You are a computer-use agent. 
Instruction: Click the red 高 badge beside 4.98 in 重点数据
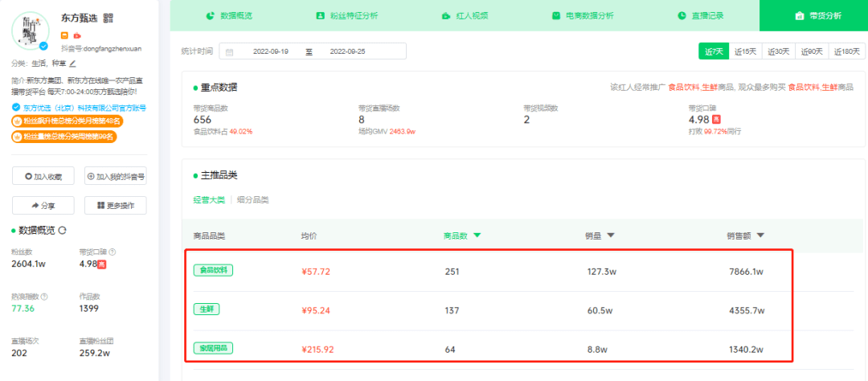[717, 120]
